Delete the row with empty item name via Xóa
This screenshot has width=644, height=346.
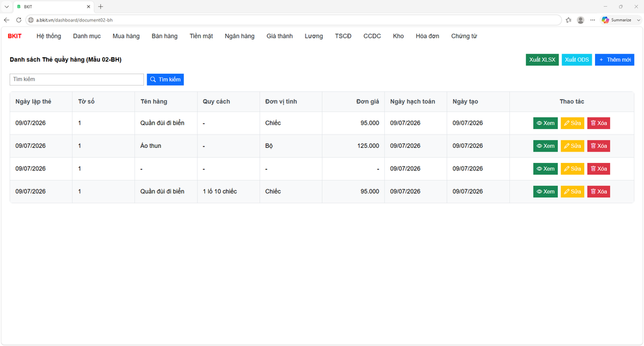pos(599,169)
